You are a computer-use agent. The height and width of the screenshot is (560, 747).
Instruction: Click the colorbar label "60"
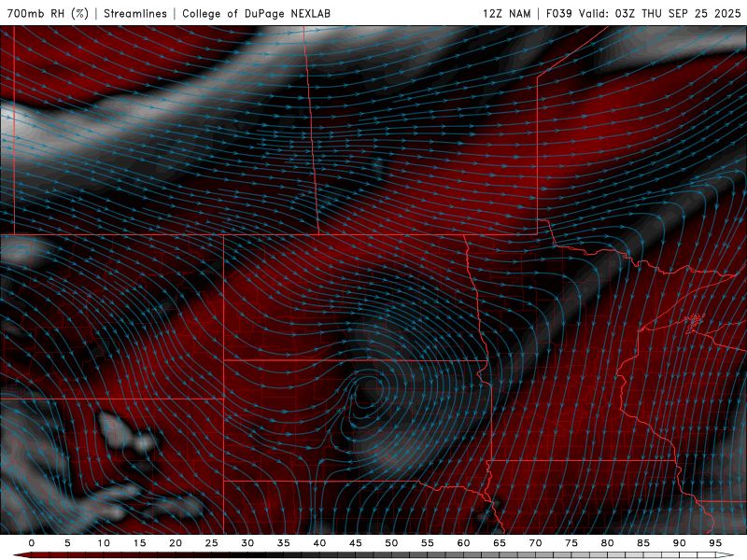463,543
